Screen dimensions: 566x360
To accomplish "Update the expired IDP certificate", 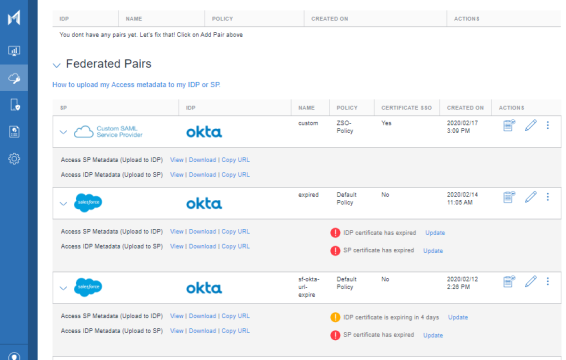I will click(x=435, y=233).
